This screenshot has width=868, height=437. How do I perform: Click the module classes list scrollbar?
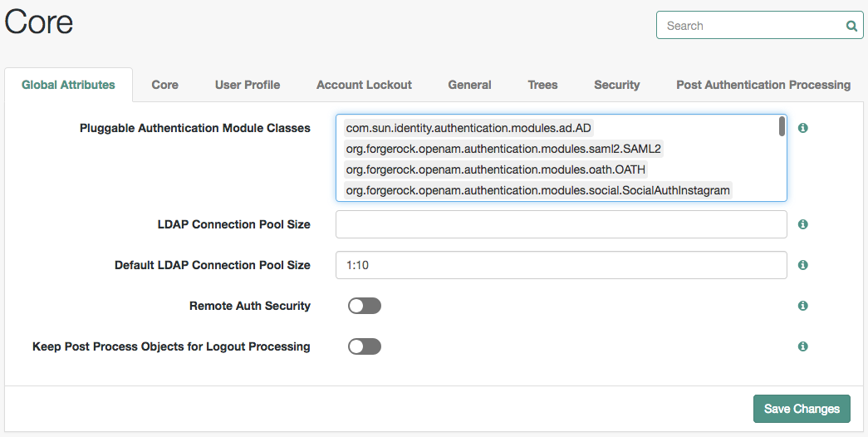[782, 126]
